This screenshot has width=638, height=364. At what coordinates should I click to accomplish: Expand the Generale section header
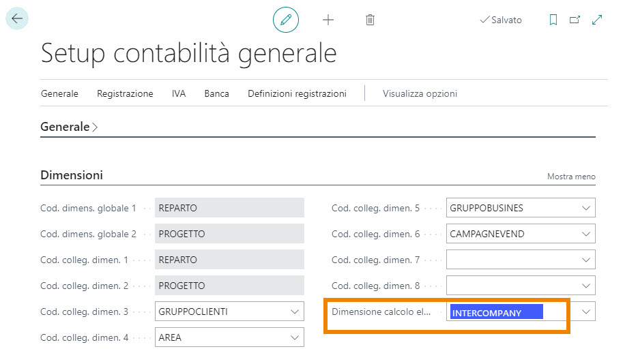click(69, 127)
